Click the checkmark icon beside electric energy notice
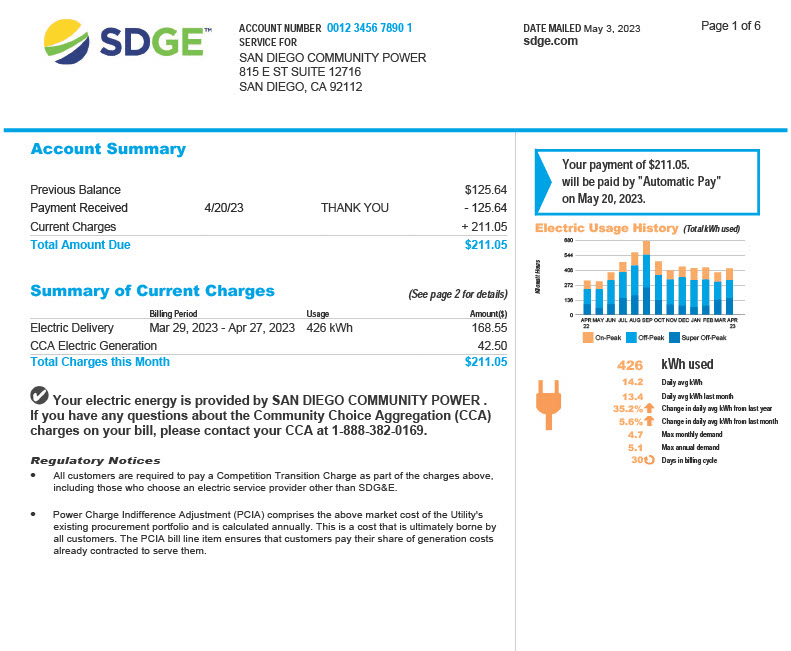The width and height of the screenshot is (791, 651). 40,395
